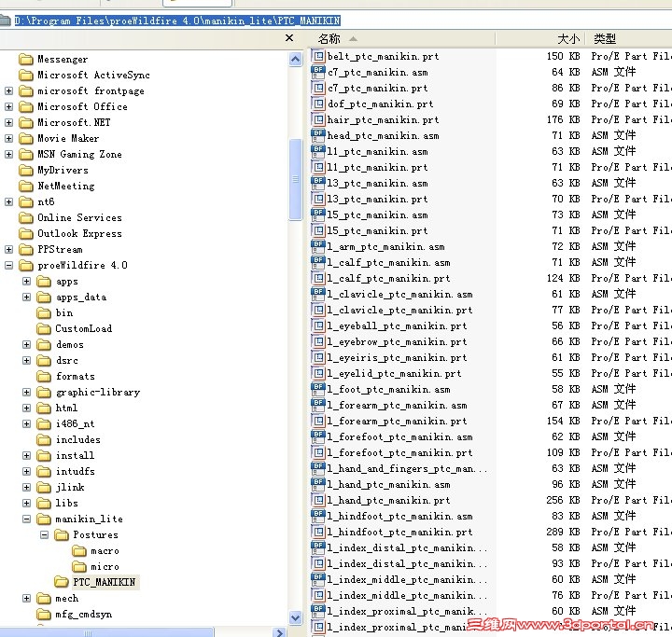Click the 289 KB size cell
The height and width of the screenshot is (637, 672).
click(x=563, y=532)
